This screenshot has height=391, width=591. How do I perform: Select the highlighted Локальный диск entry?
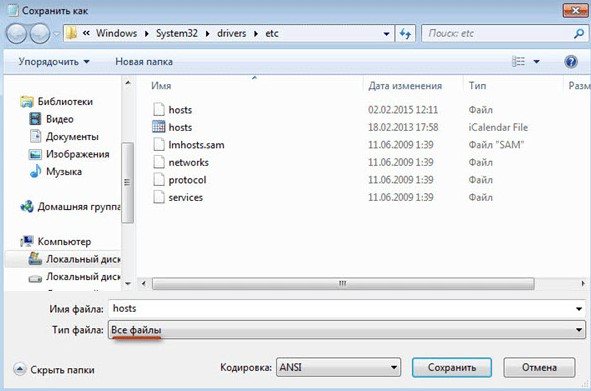pyautogui.click(x=63, y=259)
